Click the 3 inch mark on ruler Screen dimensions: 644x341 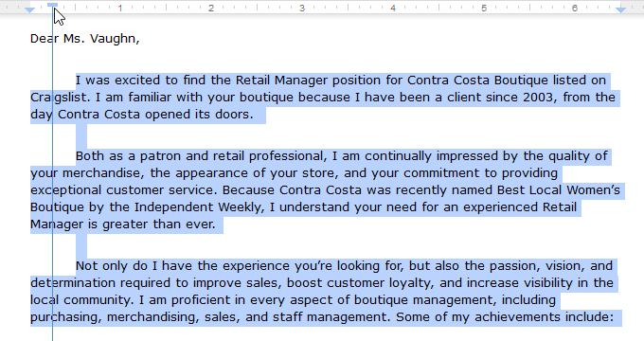coord(302,8)
